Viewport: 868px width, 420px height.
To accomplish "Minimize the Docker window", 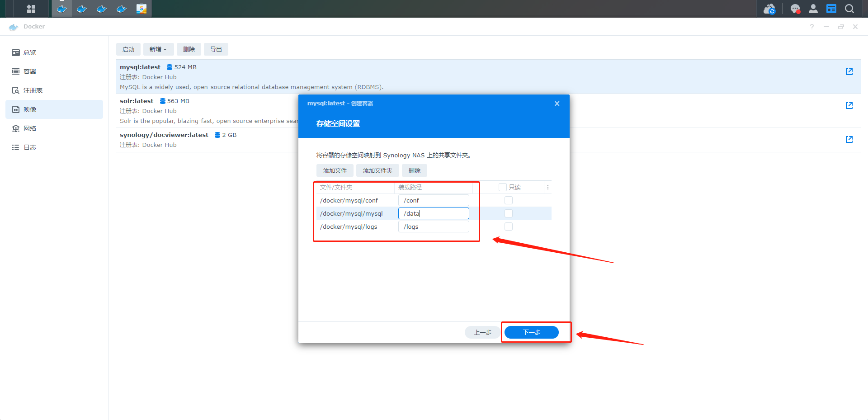I will (x=826, y=27).
